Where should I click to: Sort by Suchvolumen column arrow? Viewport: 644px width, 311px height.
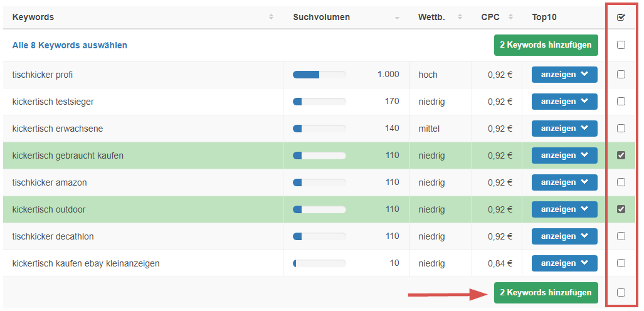coord(397,18)
